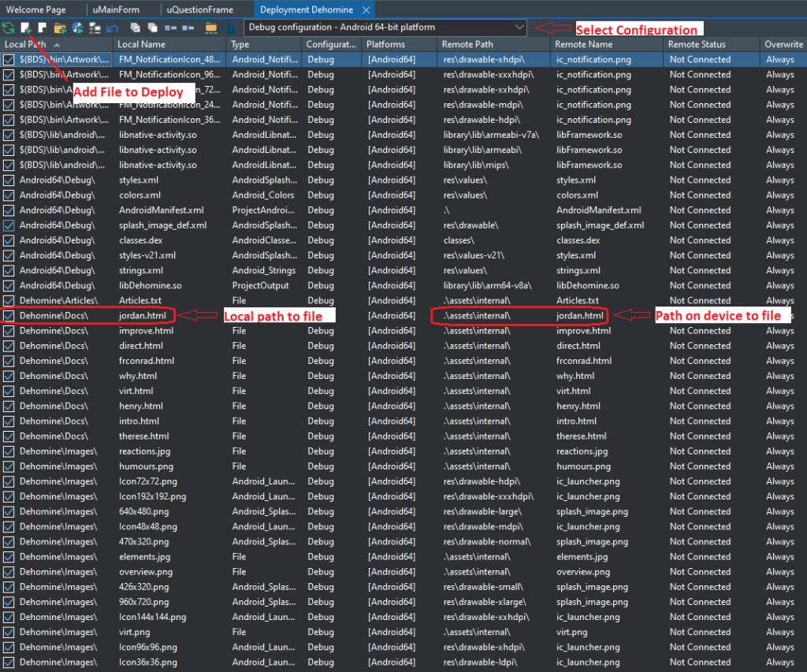Viewport: 807px width, 672px height.
Task: Click the henry.html remote name
Action: pyautogui.click(x=578, y=406)
